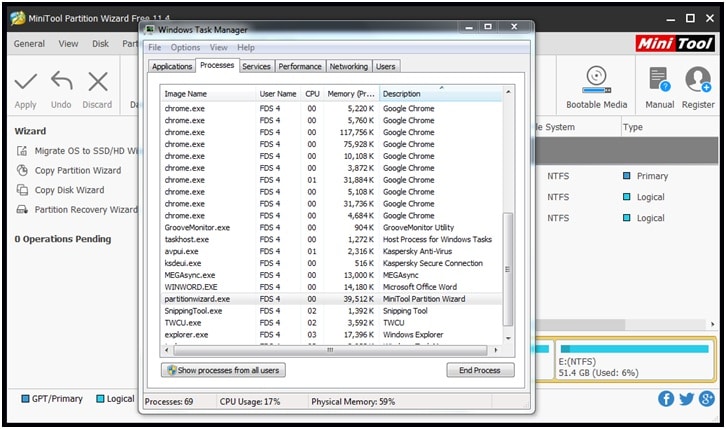Viewport: 726px width, 429px height.
Task: Select avpui.exe Kaspersky process row
Action: [x=331, y=251]
